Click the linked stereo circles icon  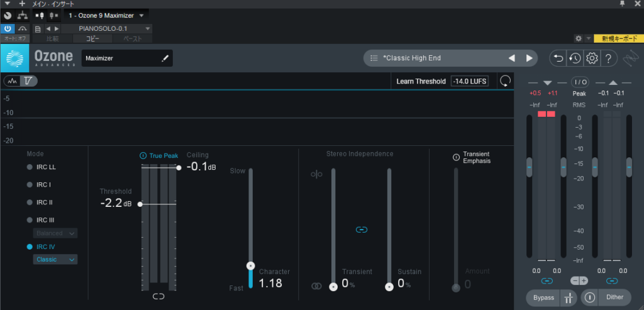pos(317,286)
